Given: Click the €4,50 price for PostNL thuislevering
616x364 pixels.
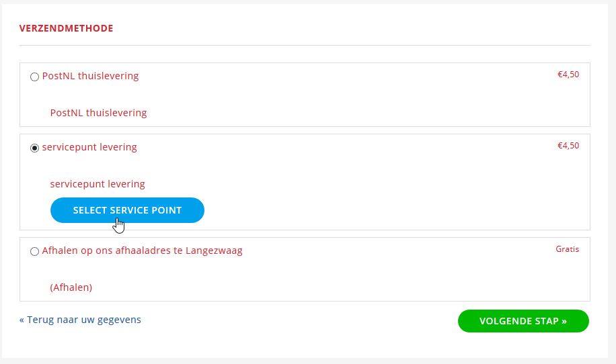Looking at the screenshot, I should [x=568, y=75].
